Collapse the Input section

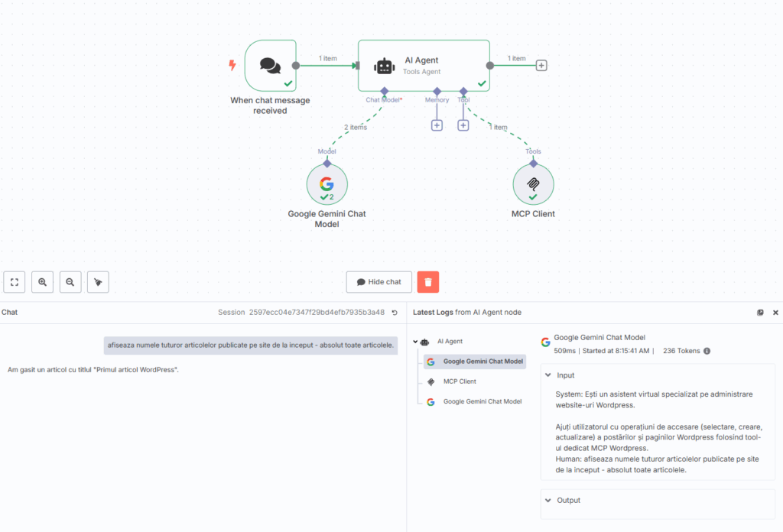point(548,375)
